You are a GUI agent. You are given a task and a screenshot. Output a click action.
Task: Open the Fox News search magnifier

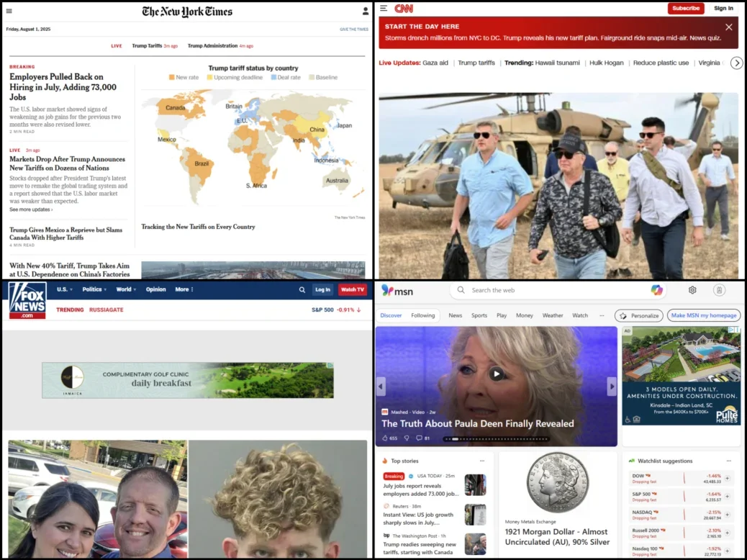302,289
